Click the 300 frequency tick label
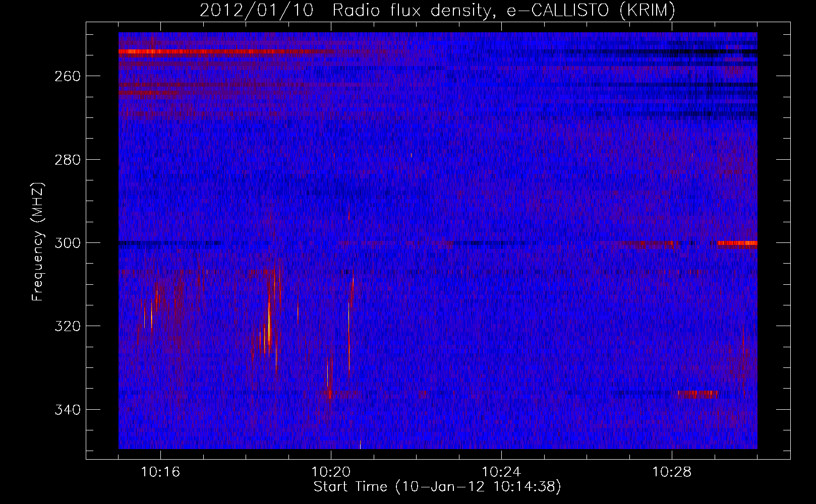Viewport: 816px width, 504px height. [67, 243]
